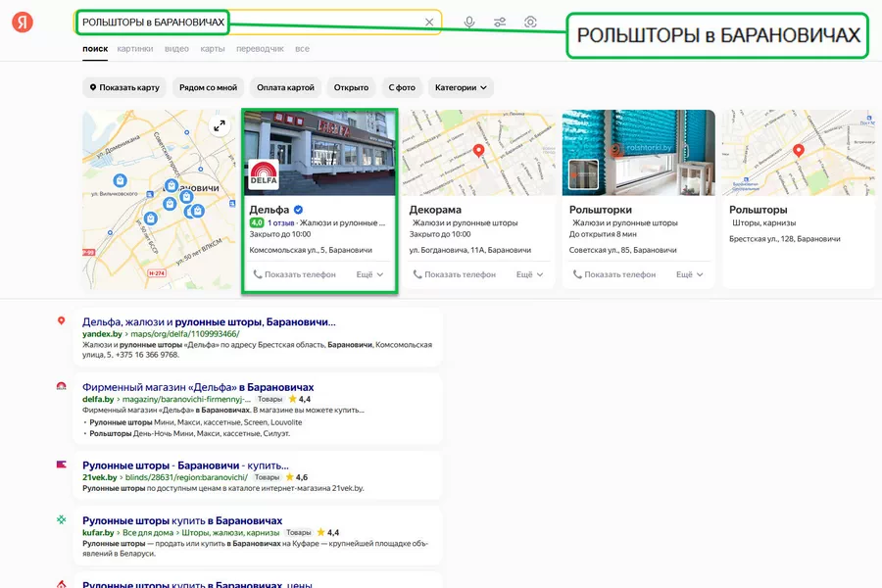
Task: Click the 4,0 rating badge on Дельфа
Action: pyautogui.click(x=257, y=222)
